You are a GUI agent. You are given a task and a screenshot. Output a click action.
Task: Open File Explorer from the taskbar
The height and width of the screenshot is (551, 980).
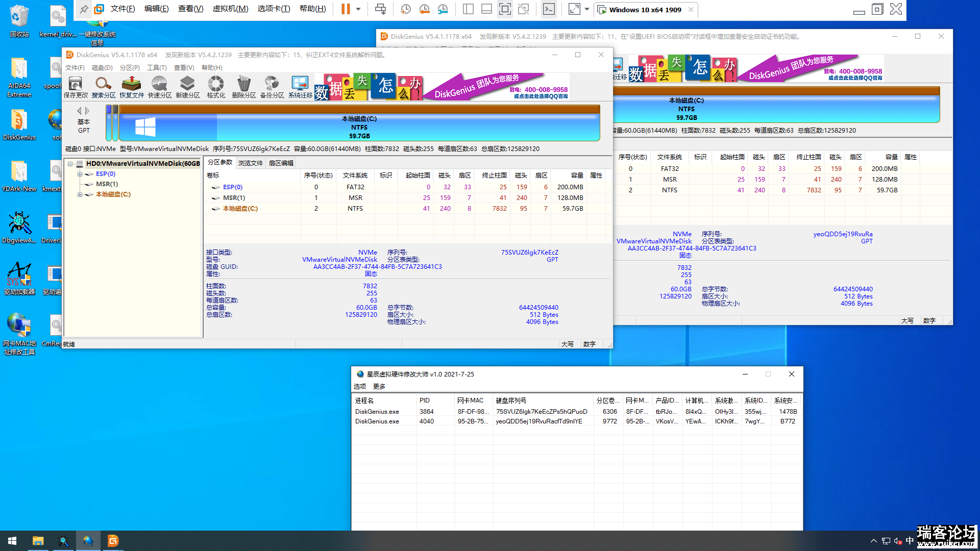(x=38, y=541)
